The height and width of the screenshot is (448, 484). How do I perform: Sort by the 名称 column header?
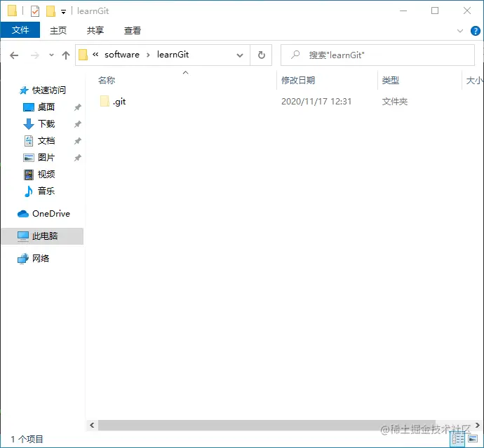point(107,81)
